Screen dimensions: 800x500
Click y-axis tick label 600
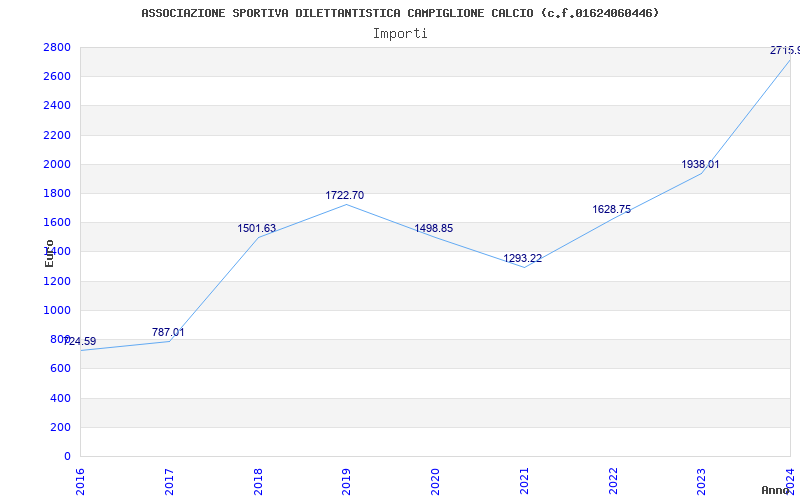[x=61, y=368]
